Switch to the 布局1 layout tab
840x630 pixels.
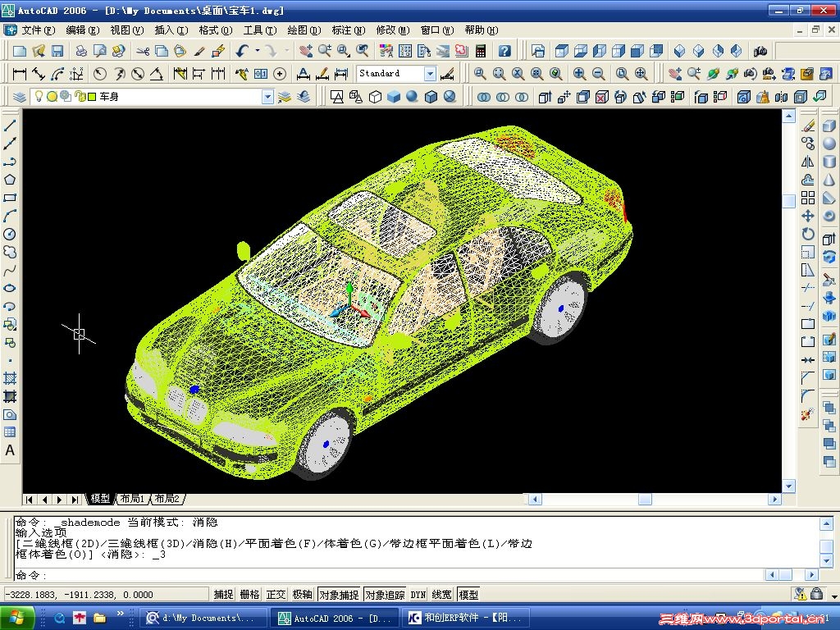pos(132,499)
